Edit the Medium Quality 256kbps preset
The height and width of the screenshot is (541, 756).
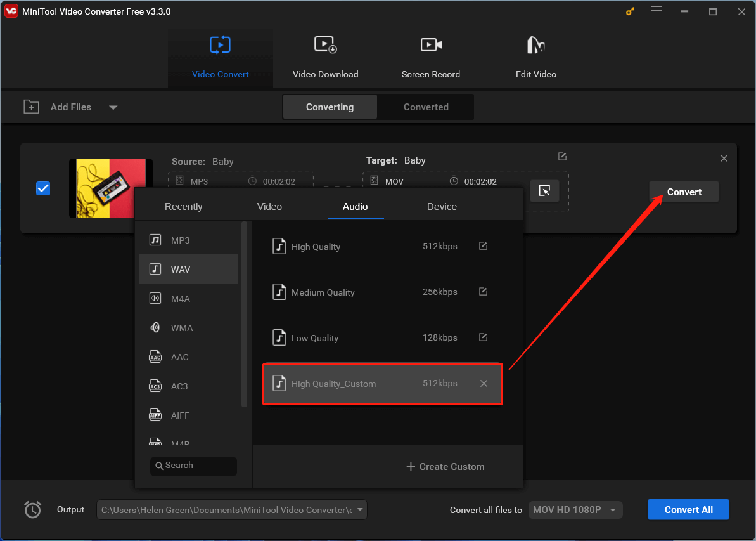point(483,292)
